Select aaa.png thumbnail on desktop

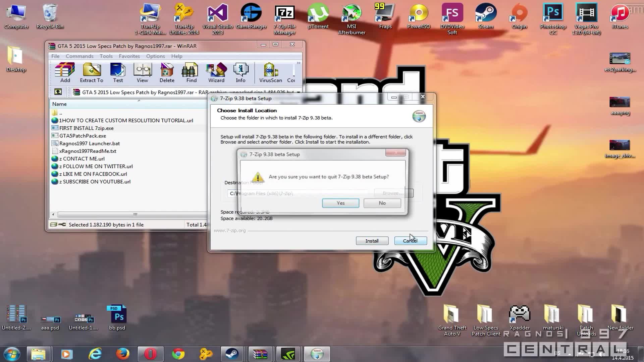click(x=620, y=106)
